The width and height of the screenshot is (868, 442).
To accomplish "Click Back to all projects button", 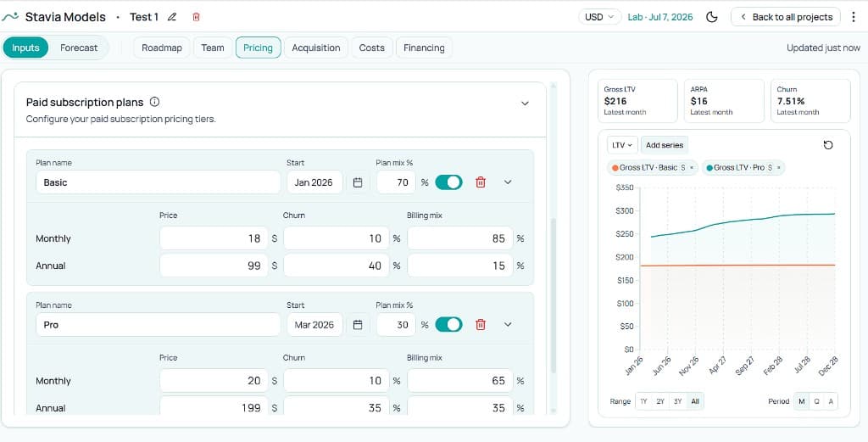I will (786, 17).
